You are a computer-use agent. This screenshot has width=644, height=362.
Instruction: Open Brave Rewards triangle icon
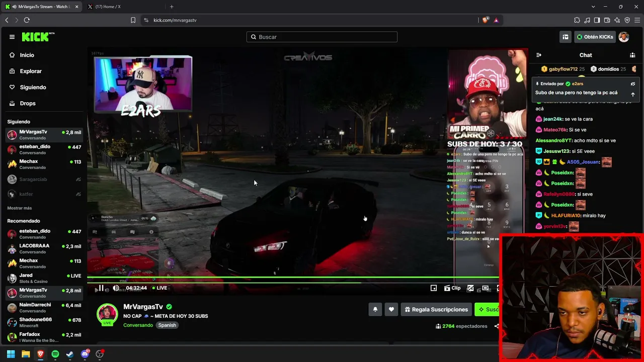click(496, 20)
